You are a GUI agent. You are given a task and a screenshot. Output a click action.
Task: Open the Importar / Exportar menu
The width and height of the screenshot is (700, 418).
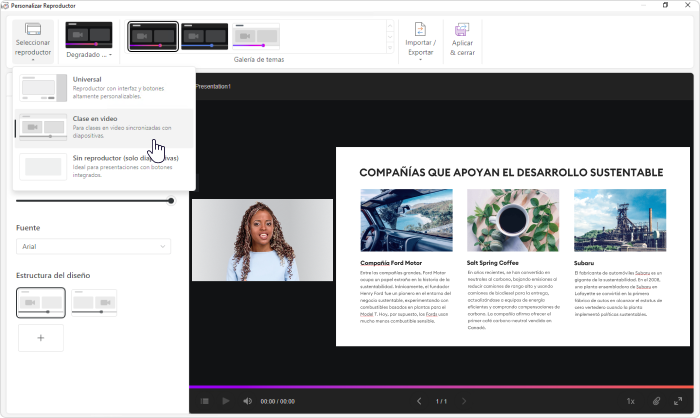click(420, 41)
